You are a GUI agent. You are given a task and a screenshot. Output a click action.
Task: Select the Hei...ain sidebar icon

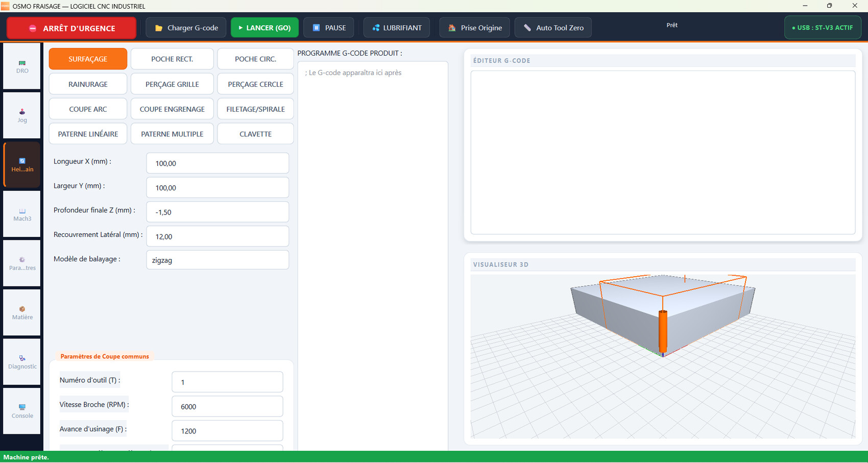[22, 164]
